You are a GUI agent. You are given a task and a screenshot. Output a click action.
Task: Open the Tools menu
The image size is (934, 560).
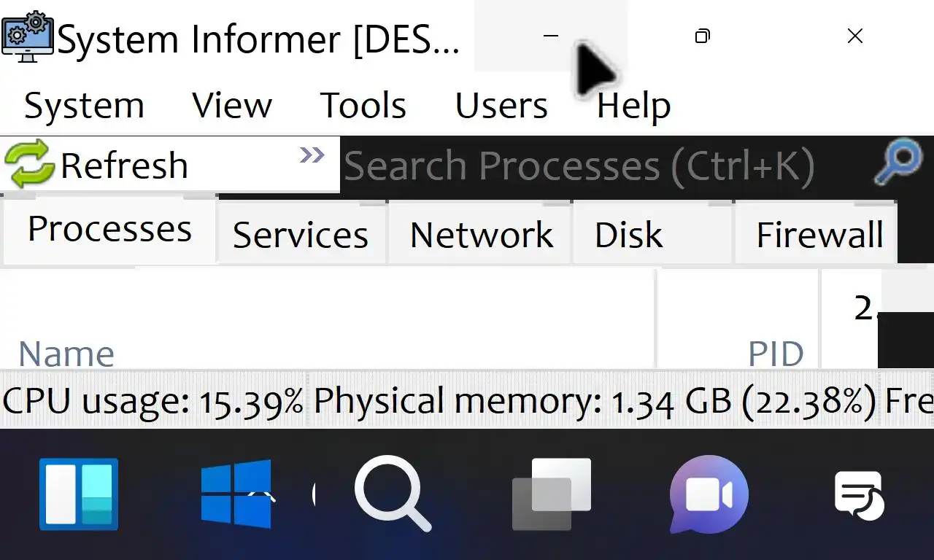tap(363, 106)
